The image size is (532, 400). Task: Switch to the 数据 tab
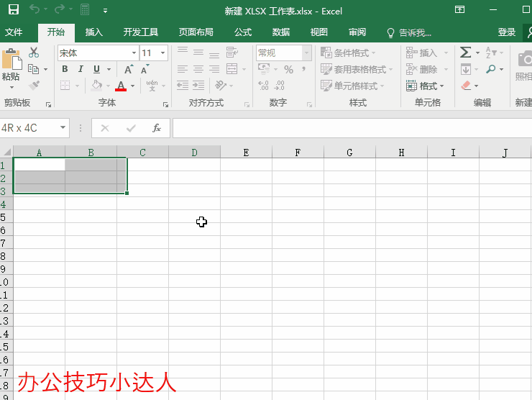(x=281, y=32)
